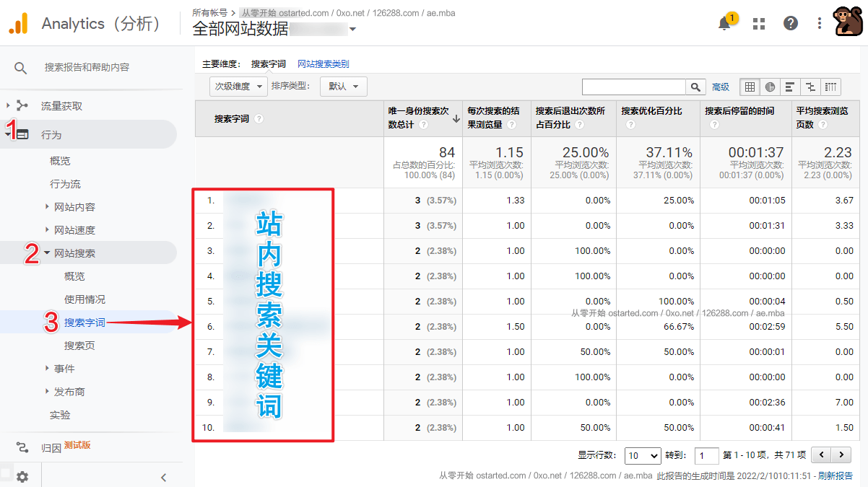The height and width of the screenshot is (487, 868).
Task: Switch to performance bar view
Action: [790, 87]
